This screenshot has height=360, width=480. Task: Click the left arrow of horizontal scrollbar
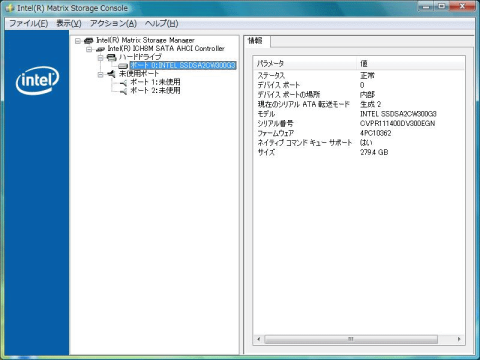pyautogui.click(x=259, y=339)
